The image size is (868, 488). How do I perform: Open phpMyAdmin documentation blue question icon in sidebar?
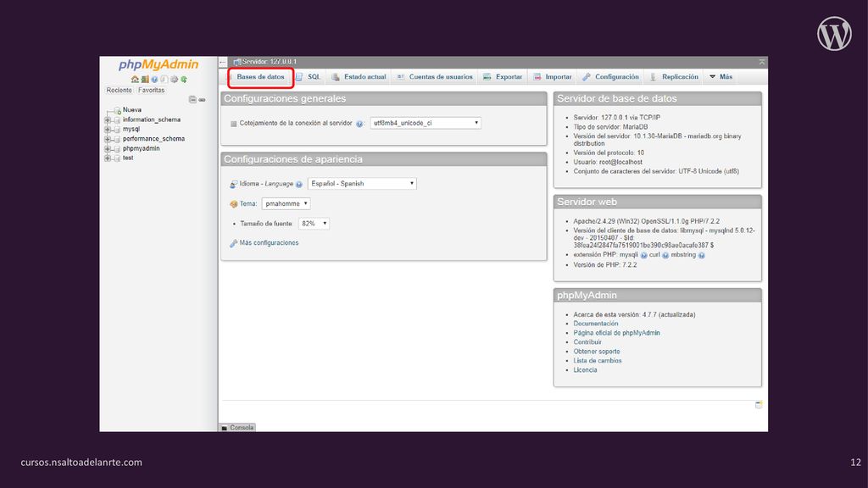[x=154, y=79]
